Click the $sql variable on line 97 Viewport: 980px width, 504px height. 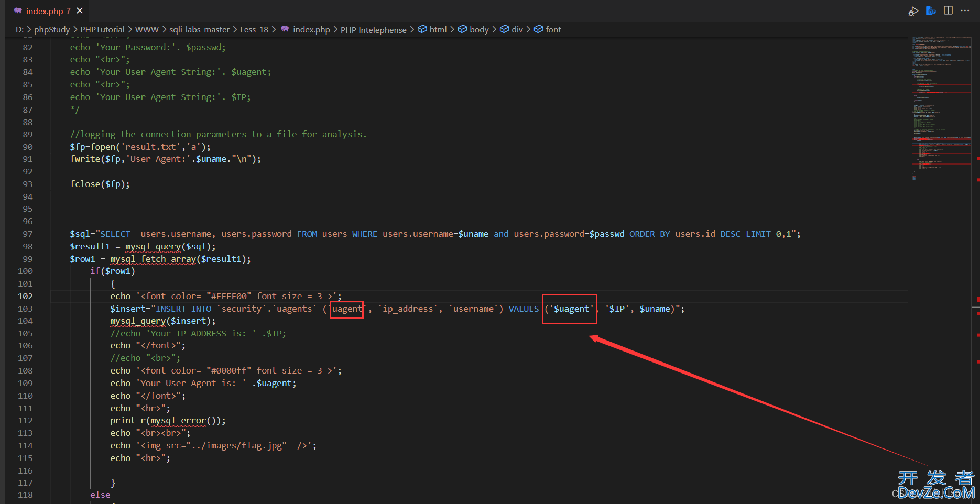80,234
